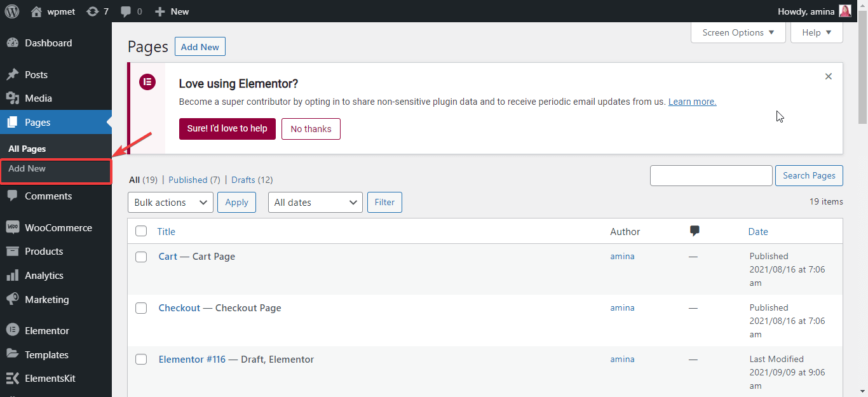Follow the Learn more link
This screenshot has height=397, width=868.
tap(692, 102)
